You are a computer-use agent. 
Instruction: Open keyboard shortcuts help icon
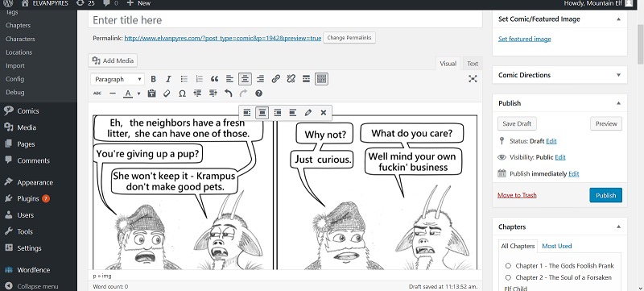point(258,94)
